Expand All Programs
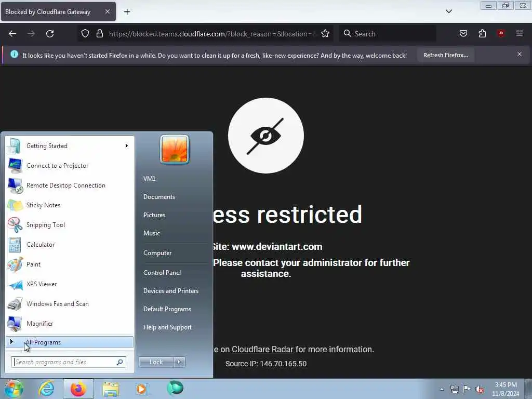 (70, 342)
